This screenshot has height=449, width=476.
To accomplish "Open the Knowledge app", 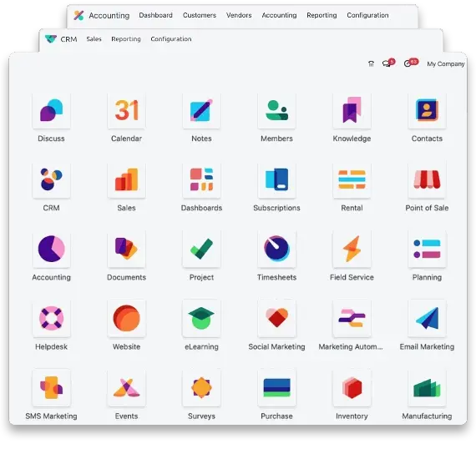I will (352, 111).
